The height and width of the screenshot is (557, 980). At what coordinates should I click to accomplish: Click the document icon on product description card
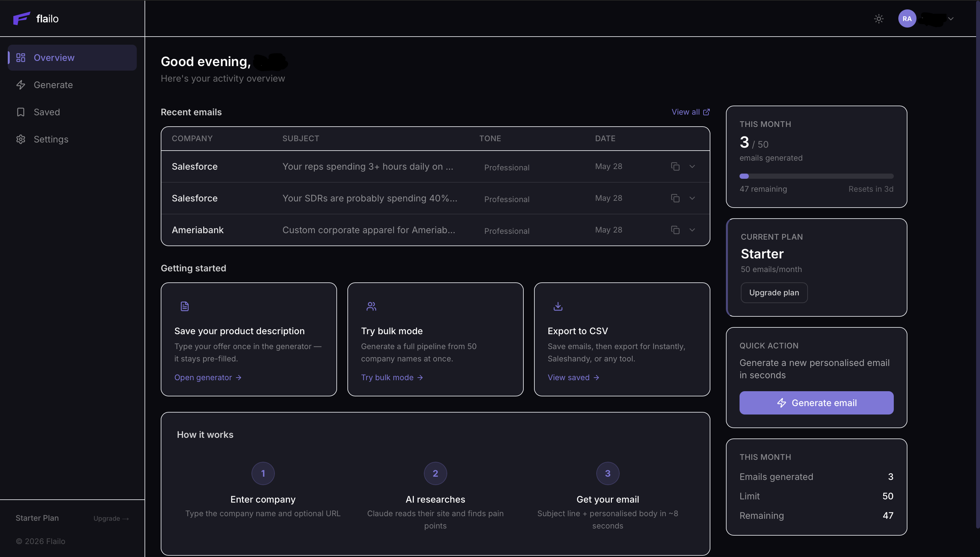[x=184, y=306]
